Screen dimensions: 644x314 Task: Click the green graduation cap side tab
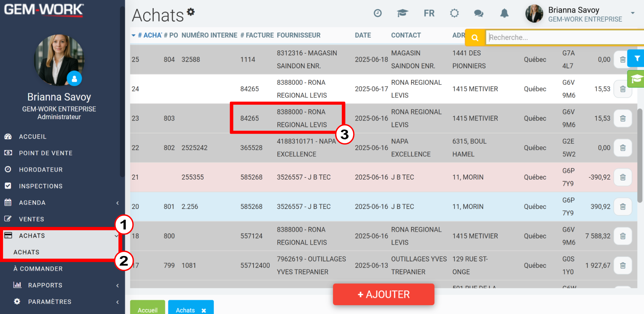click(x=636, y=79)
